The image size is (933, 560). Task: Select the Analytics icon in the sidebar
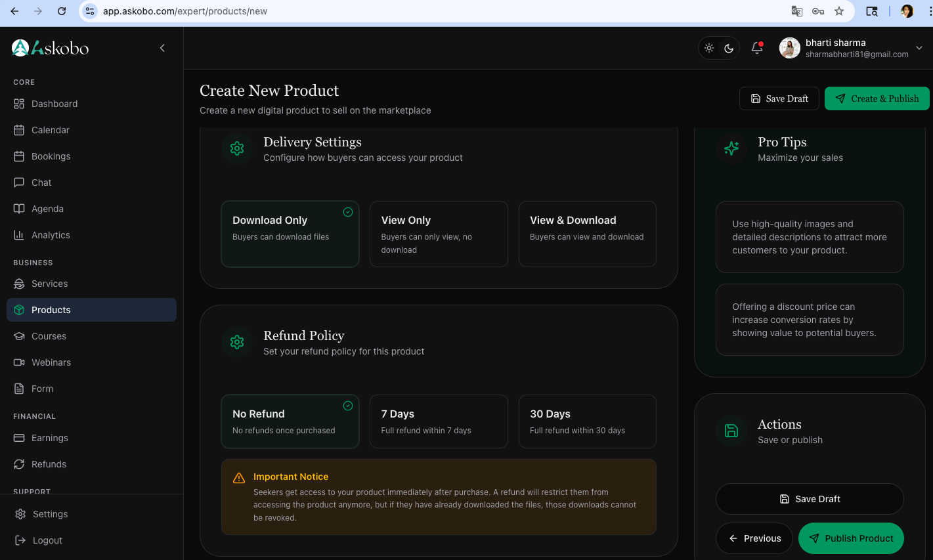pos(20,235)
